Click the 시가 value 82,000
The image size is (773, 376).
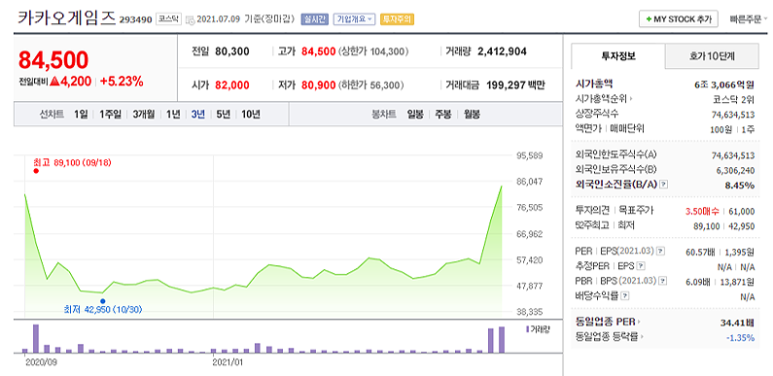tap(232, 85)
